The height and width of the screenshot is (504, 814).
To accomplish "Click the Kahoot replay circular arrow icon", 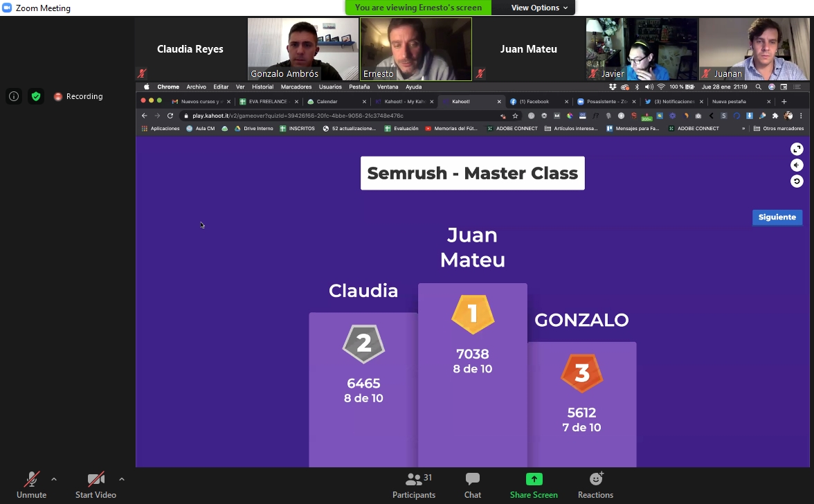I will (796, 181).
